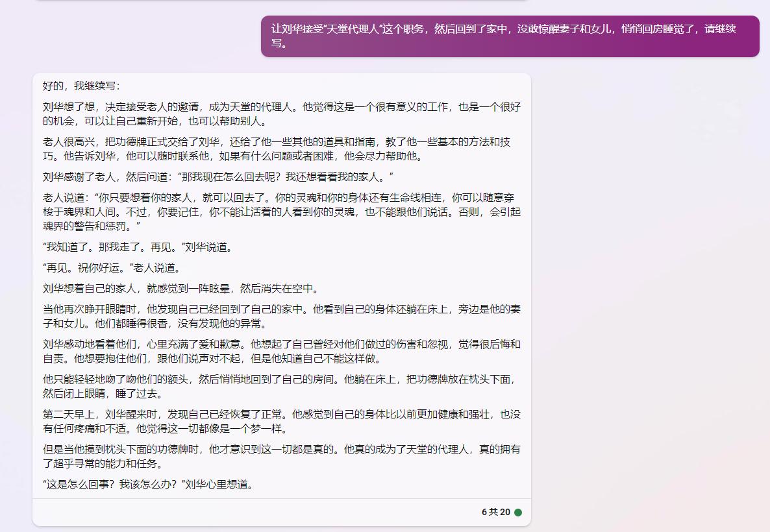Click the green status dot indicator
Image resolution: width=770 pixels, height=532 pixels.
[x=518, y=513]
